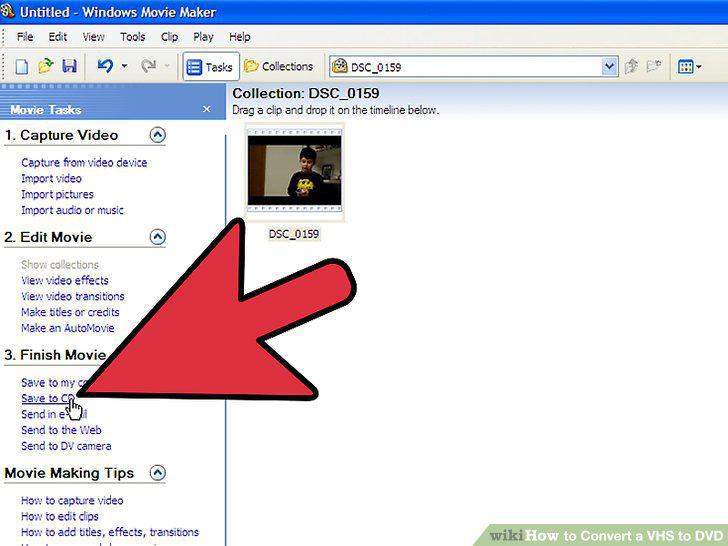Screen dimensions: 728x546
Task: Open the Play menu
Action: click(x=203, y=37)
